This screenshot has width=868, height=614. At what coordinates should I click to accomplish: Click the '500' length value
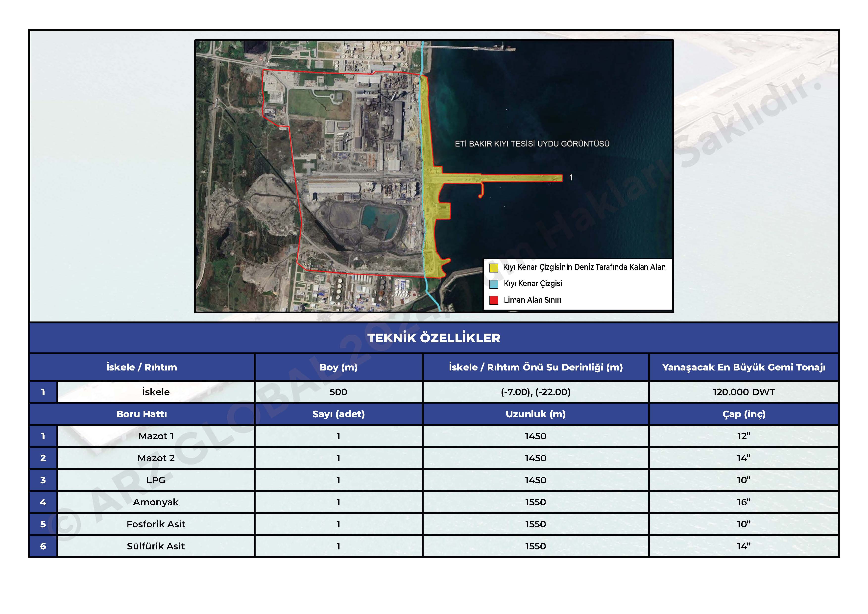(338, 392)
